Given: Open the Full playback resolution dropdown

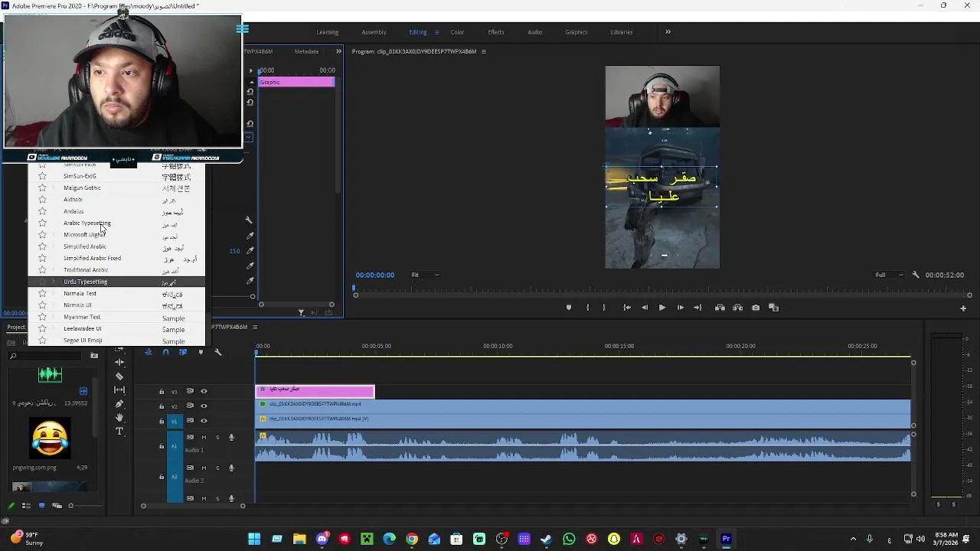Looking at the screenshot, I should click(887, 275).
